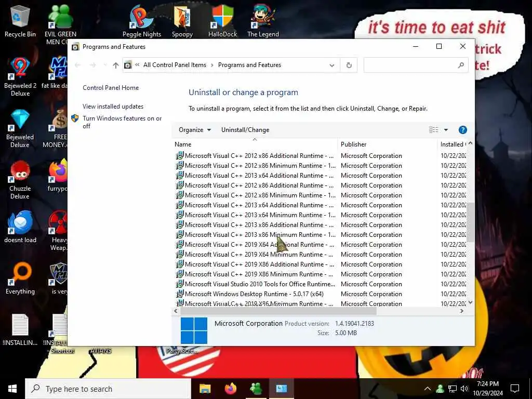Sort by the Publisher column header
This screenshot has height=399, width=532.
(387, 144)
